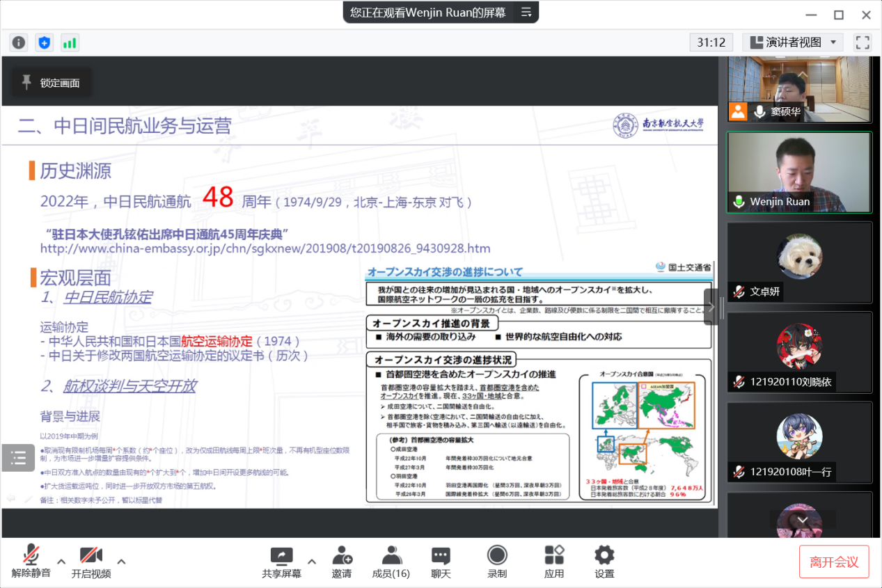882x588 pixels.
Task: Open the speaker view (演讲者视图) dropdown
Action: (792, 42)
